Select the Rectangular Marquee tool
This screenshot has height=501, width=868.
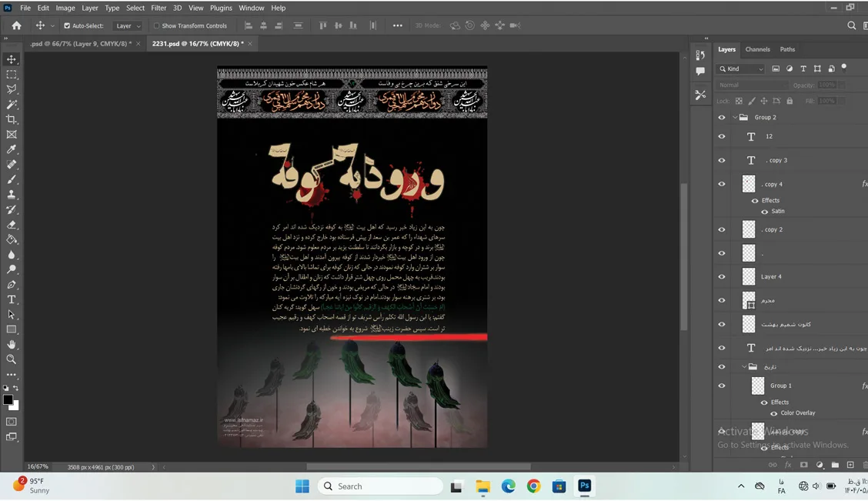(x=11, y=74)
